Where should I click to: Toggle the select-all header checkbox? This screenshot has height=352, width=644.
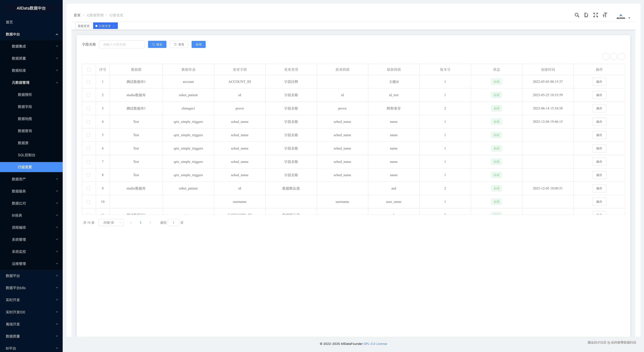pos(89,70)
